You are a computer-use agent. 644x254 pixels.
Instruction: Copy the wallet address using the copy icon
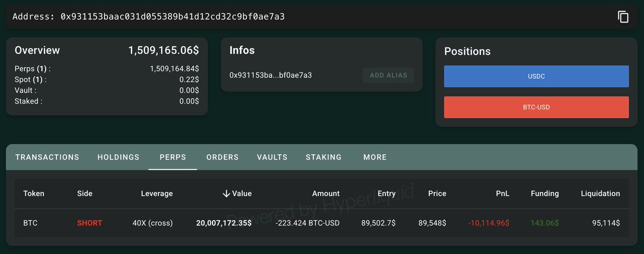pyautogui.click(x=623, y=17)
